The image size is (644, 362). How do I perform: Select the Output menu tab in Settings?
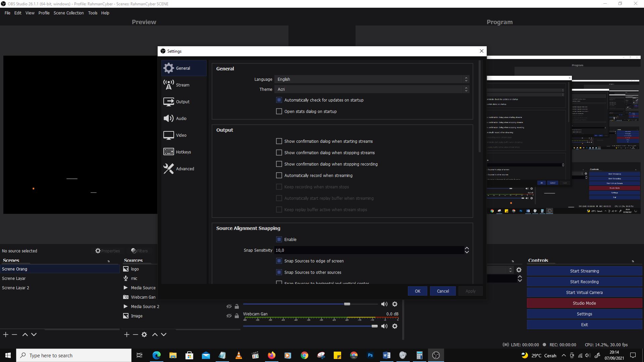183,101
